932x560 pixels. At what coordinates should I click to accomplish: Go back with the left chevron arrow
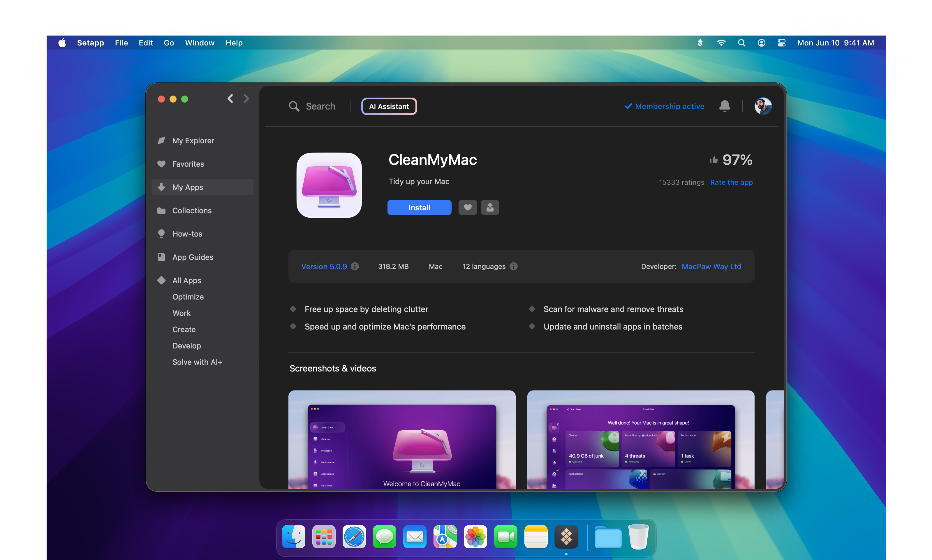click(x=230, y=98)
